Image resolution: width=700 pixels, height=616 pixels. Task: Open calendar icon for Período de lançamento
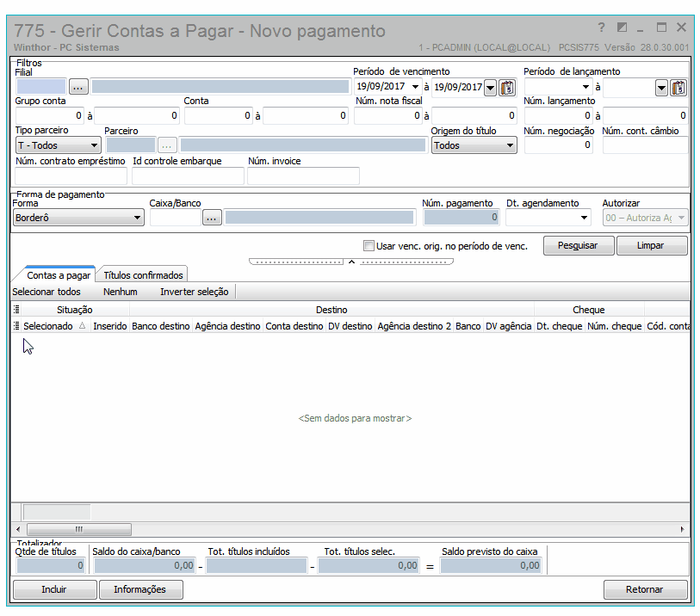click(678, 88)
